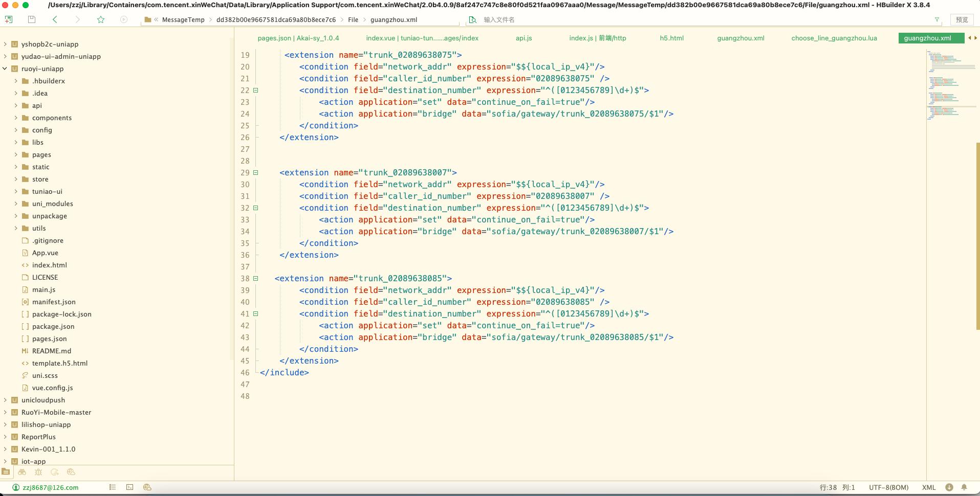Viewport: 980px width, 496px height.
Task: Collapse the ruoyi-uniapp project tree
Action: point(5,69)
